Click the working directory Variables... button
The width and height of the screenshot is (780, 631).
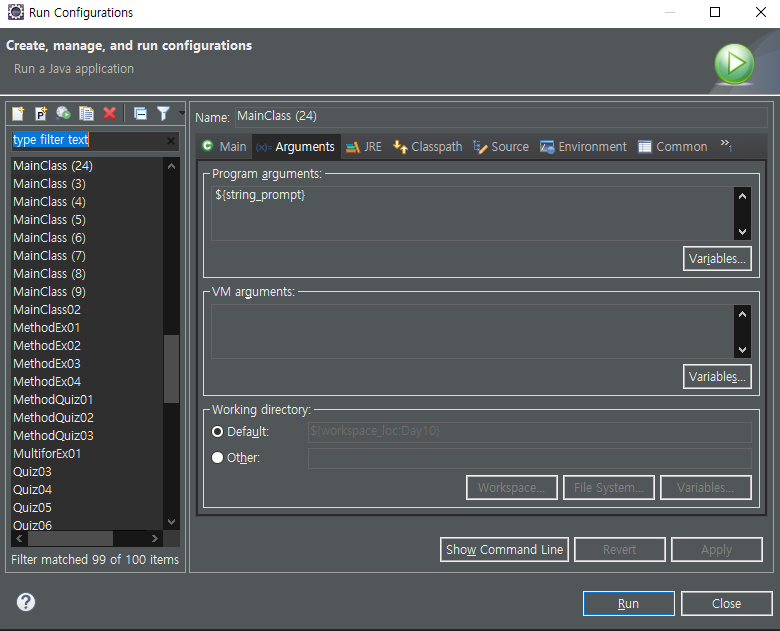[x=705, y=488]
